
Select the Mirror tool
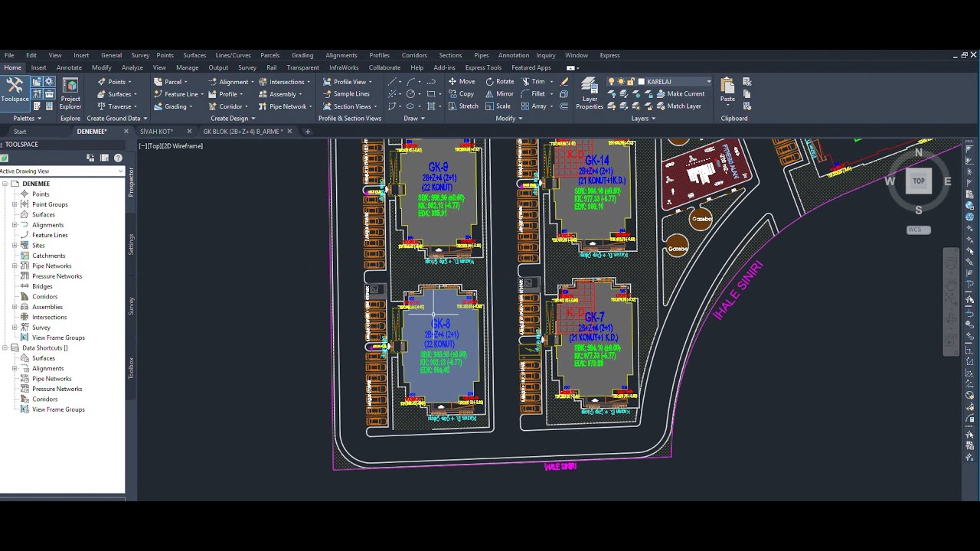coord(499,94)
